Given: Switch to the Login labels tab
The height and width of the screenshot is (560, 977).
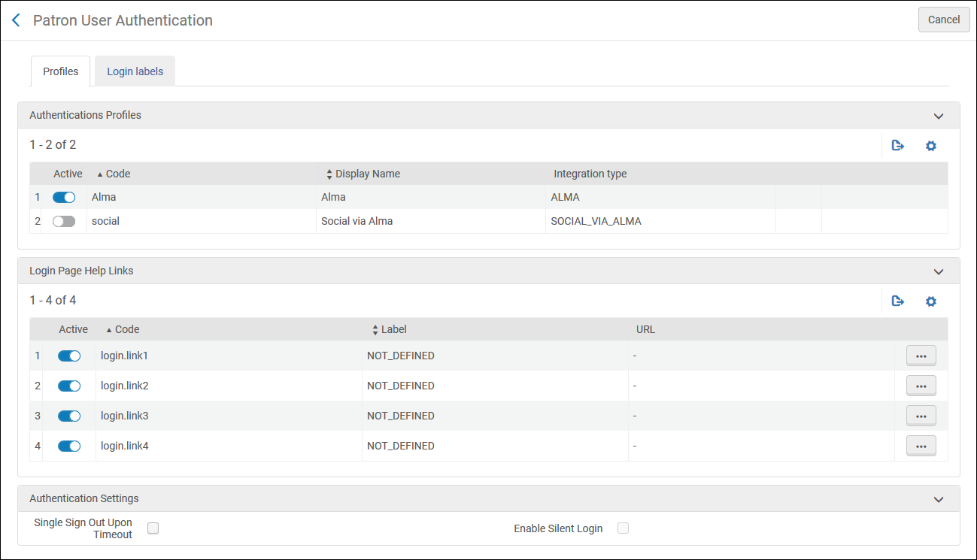Looking at the screenshot, I should [x=135, y=71].
